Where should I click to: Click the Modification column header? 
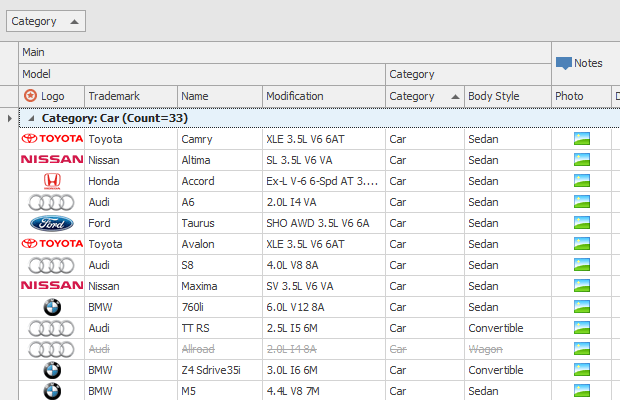pos(323,96)
